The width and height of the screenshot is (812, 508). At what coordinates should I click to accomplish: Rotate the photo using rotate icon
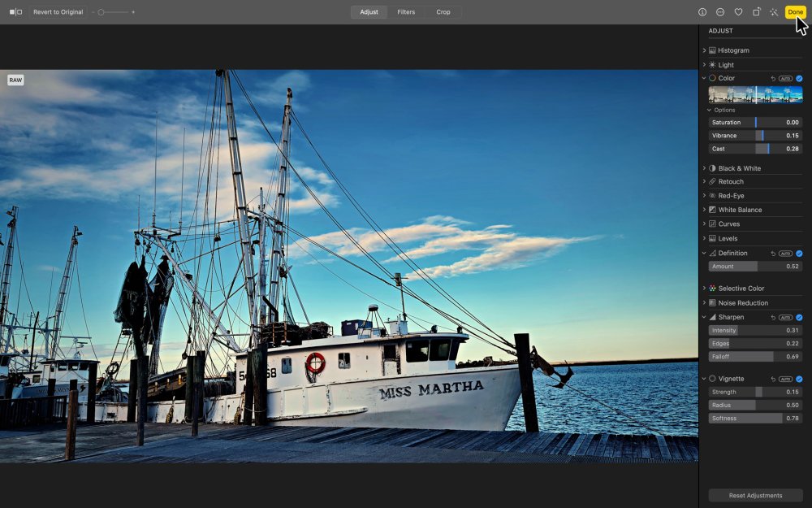tap(757, 12)
